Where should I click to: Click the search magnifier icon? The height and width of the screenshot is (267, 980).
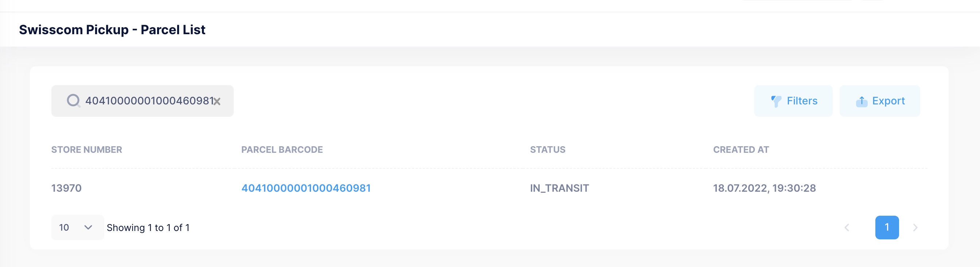point(73,101)
